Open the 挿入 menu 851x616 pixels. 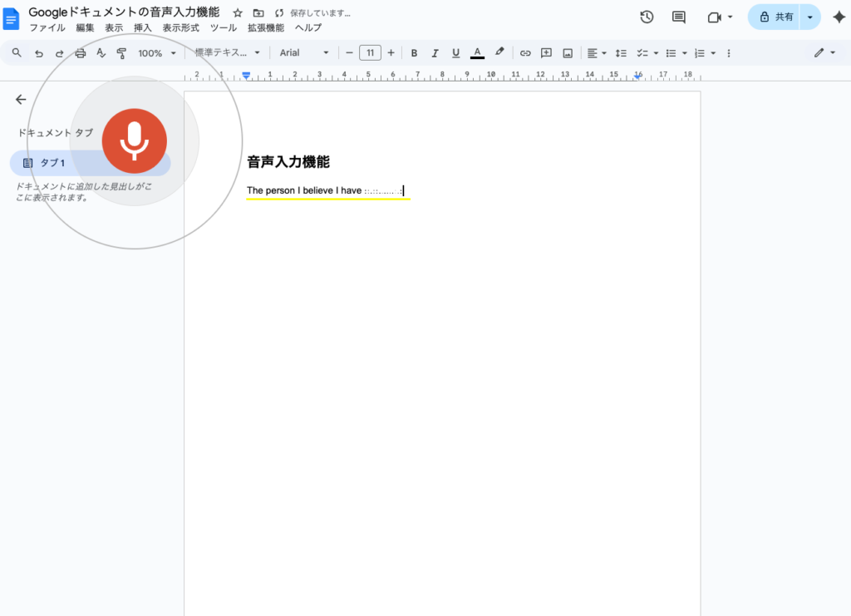(x=143, y=27)
